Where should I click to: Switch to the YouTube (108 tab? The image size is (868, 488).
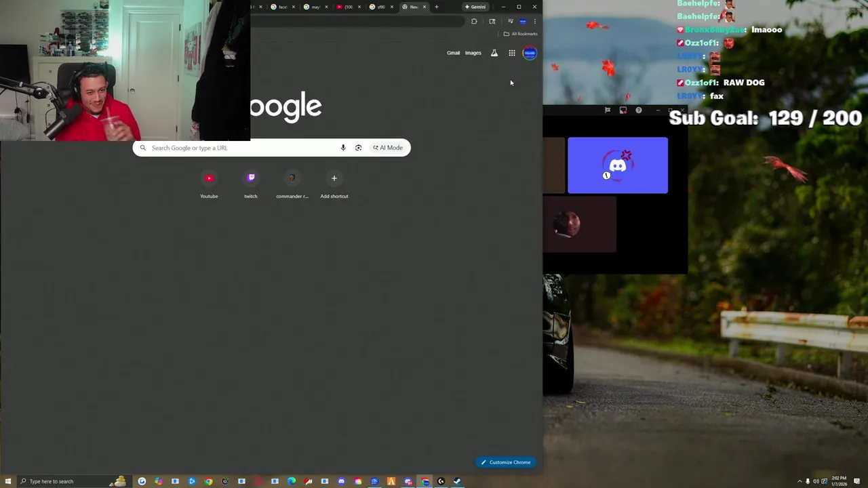pyautogui.click(x=349, y=7)
